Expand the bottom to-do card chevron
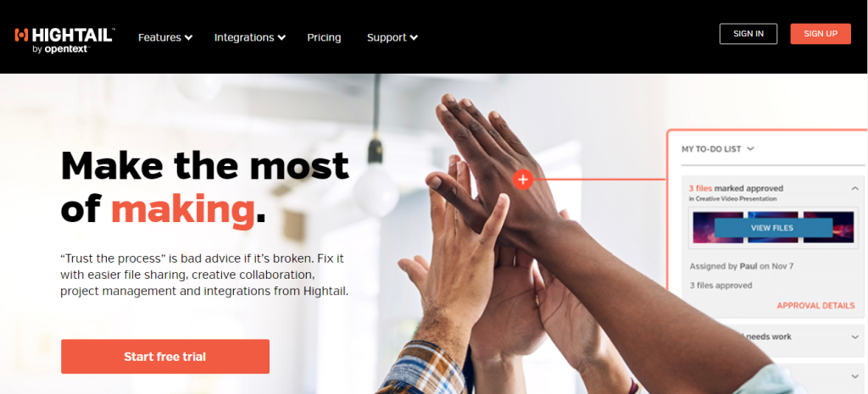Image resolution: width=868 pixels, height=394 pixels. 854,376
